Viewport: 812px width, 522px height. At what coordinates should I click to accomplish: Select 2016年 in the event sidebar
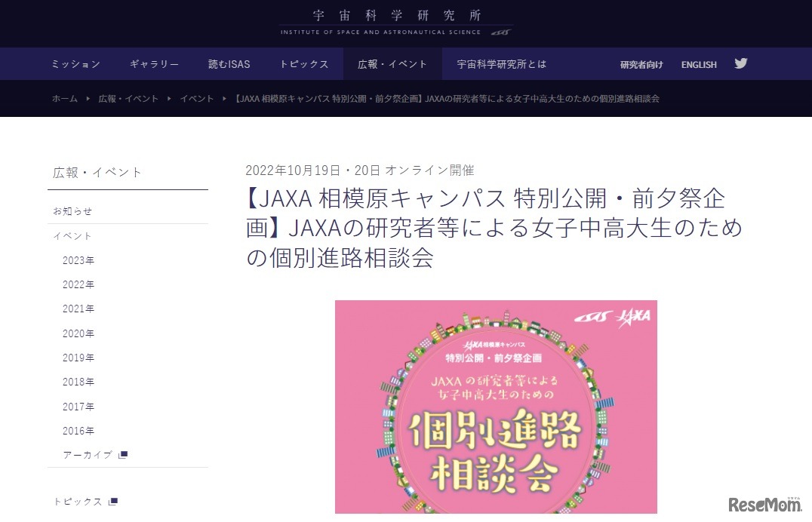pyautogui.click(x=78, y=431)
